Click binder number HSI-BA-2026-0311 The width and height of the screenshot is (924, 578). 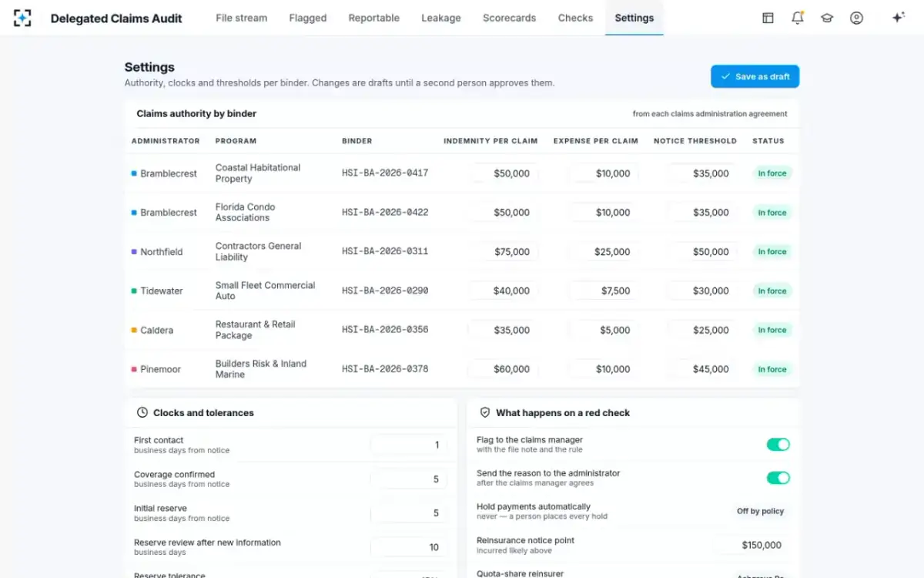pyautogui.click(x=385, y=251)
